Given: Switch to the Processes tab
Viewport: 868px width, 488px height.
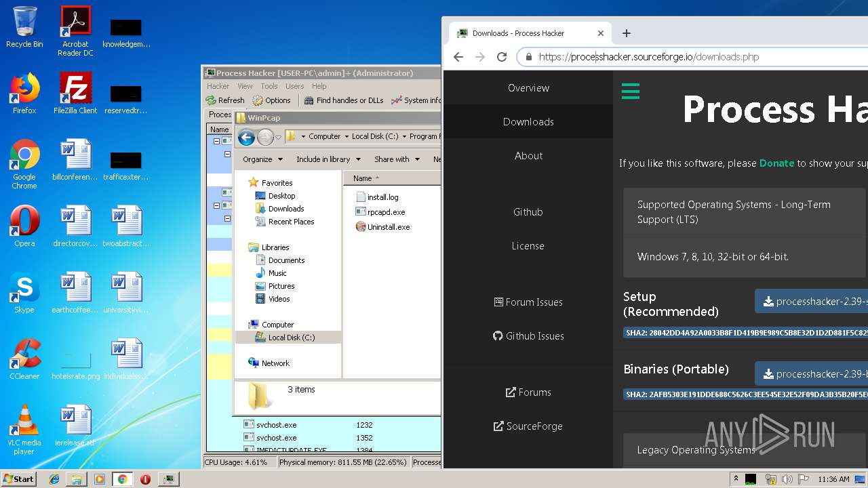Looking at the screenshot, I should [220, 115].
